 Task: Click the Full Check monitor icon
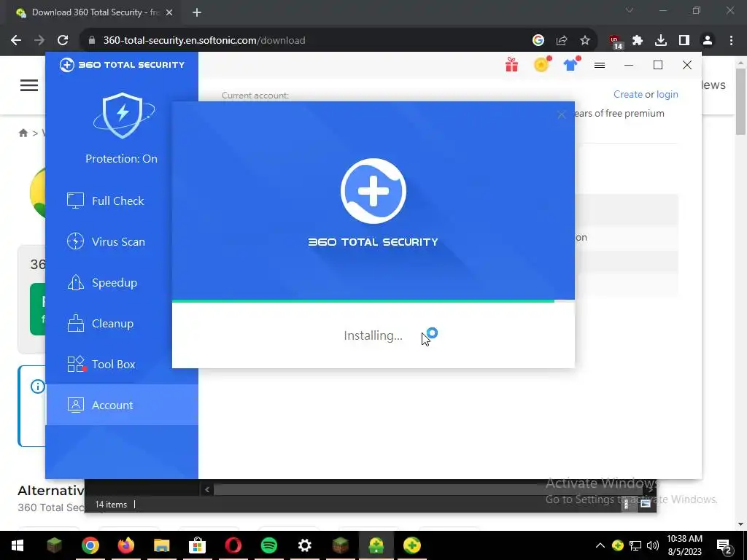[x=75, y=201]
